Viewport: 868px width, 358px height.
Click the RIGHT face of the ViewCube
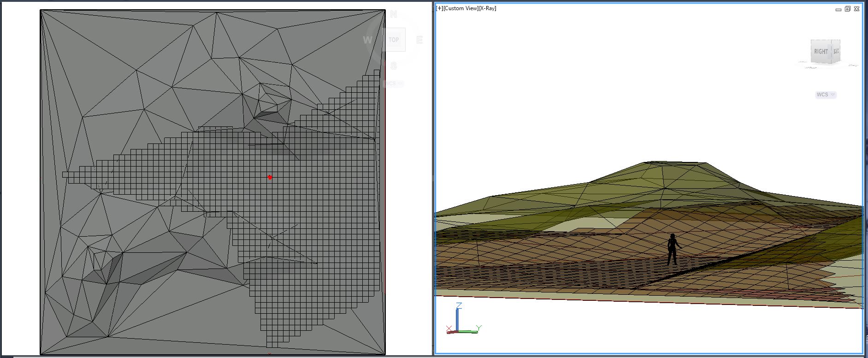821,51
